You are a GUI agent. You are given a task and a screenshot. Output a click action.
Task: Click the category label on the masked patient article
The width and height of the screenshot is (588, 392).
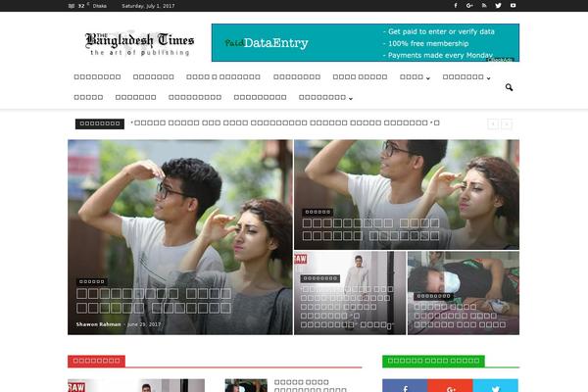pos(434,296)
